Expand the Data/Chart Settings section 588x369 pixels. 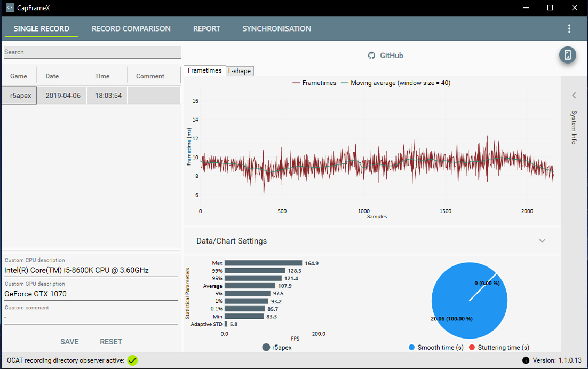click(542, 241)
